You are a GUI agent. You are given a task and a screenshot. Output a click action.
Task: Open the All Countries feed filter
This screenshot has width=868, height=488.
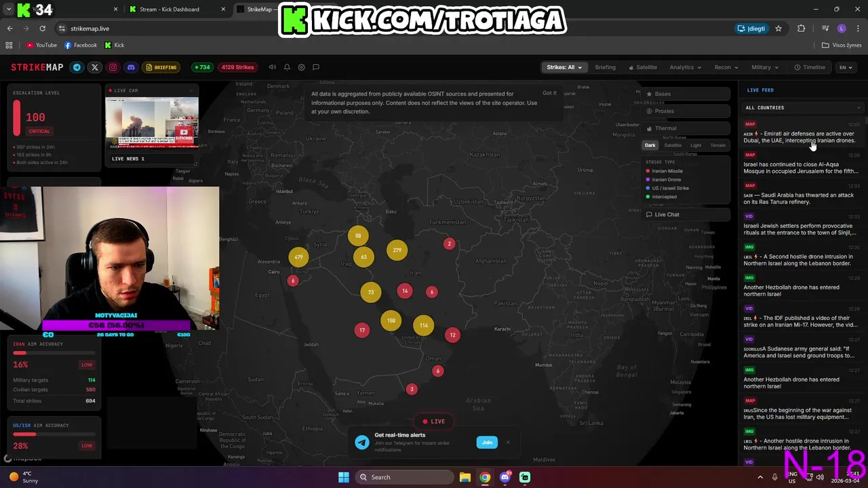(x=803, y=108)
